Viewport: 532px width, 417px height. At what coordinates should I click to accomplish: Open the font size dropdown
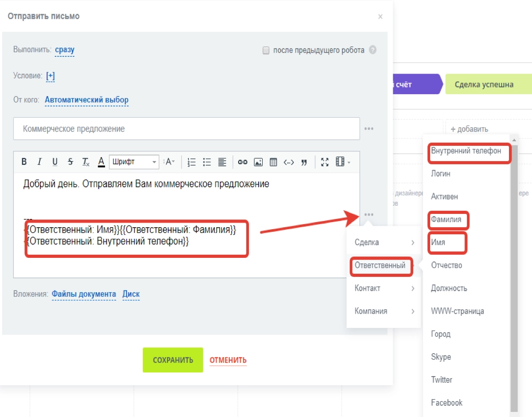169,162
